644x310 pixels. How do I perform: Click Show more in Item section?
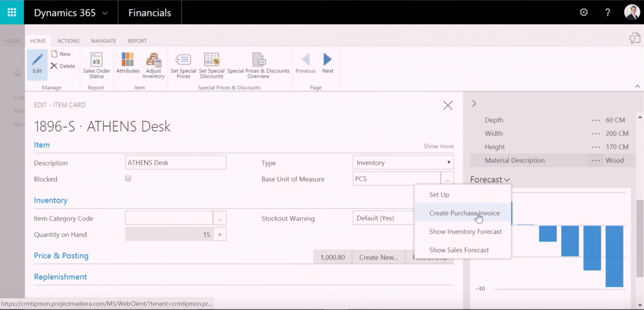coord(438,146)
